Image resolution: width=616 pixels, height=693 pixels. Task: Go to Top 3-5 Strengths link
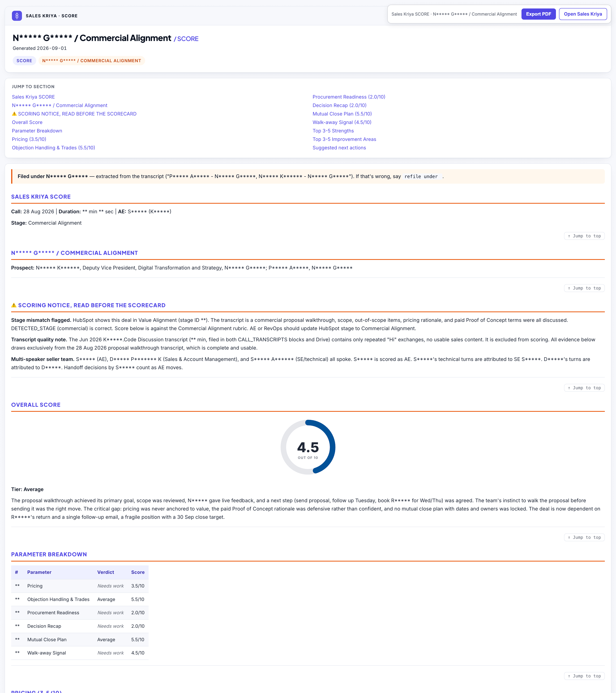click(x=333, y=131)
